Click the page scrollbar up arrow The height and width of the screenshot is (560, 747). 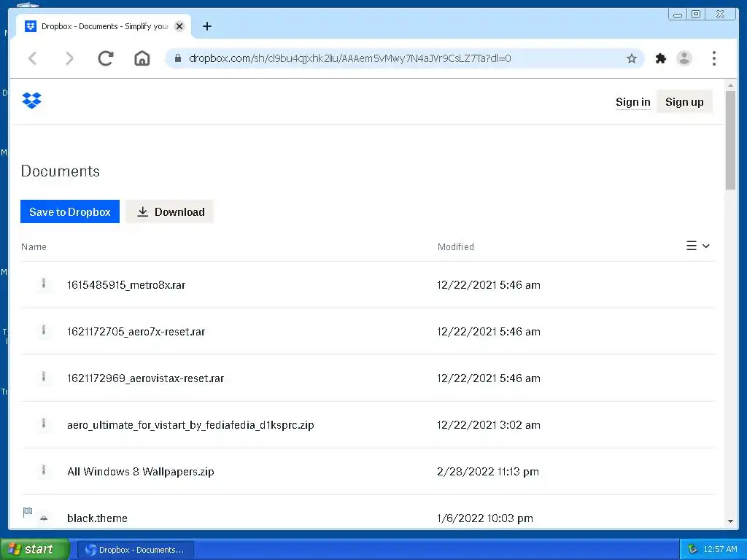tap(730, 85)
